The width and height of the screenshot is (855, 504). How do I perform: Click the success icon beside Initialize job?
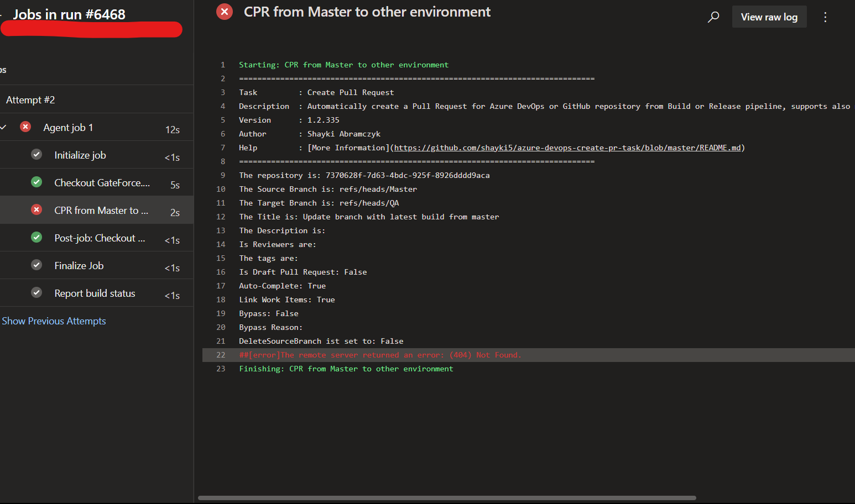tap(37, 154)
